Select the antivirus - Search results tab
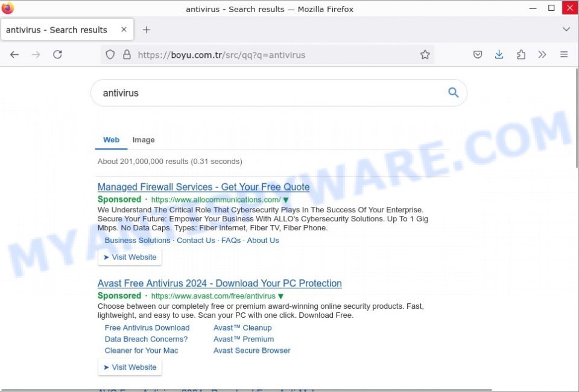 tap(67, 30)
